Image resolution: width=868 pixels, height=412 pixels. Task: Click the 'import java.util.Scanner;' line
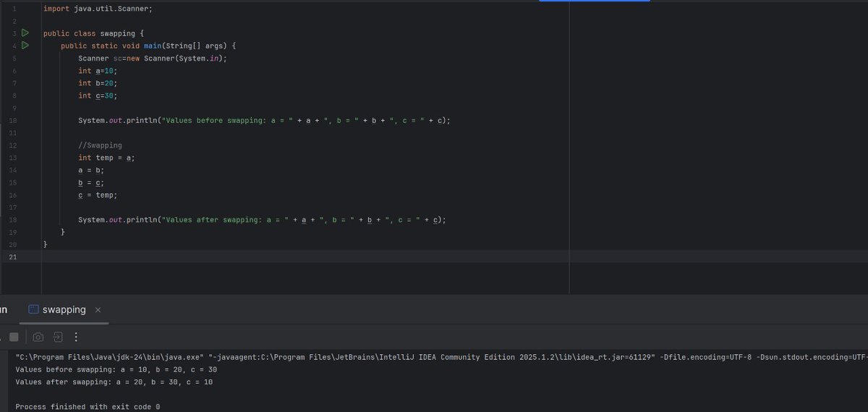point(98,9)
